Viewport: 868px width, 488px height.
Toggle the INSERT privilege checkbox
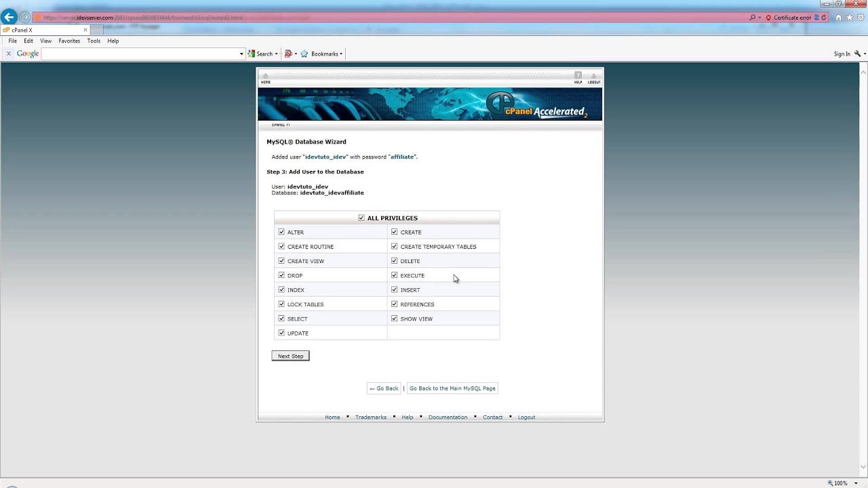point(395,289)
